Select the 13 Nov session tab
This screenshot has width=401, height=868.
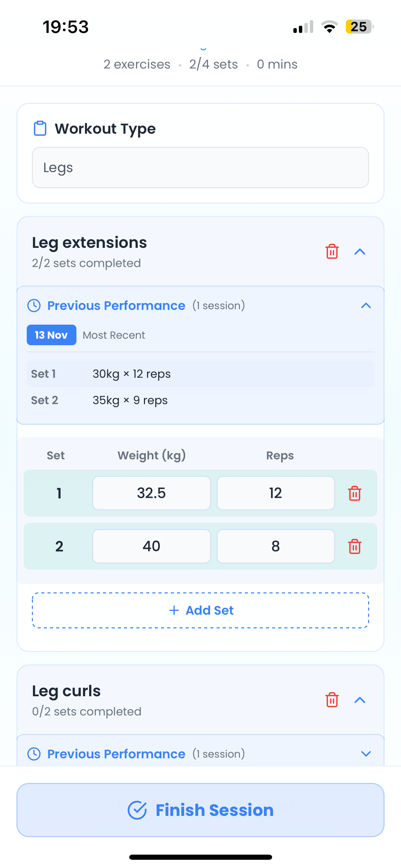click(51, 335)
